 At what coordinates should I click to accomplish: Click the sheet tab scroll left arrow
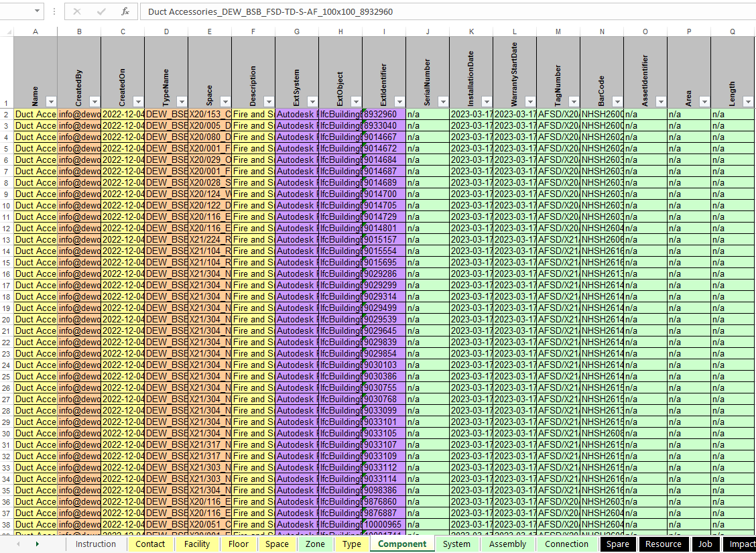coord(18,544)
